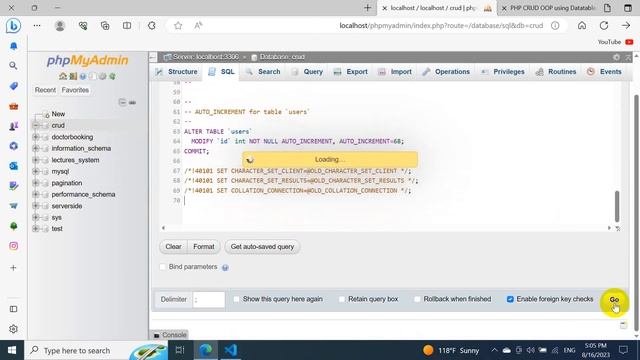This screenshot has width=640, height=360.
Task: Click the browser address bar URL
Action: click(x=441, y=26)
